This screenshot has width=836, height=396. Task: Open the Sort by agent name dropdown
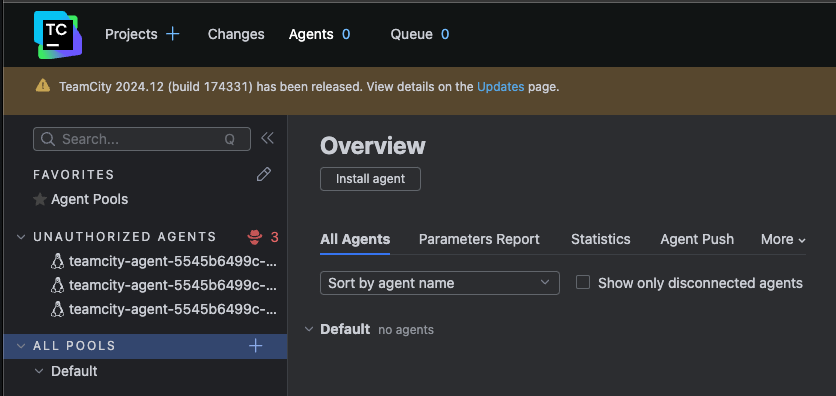coord(440,283)
